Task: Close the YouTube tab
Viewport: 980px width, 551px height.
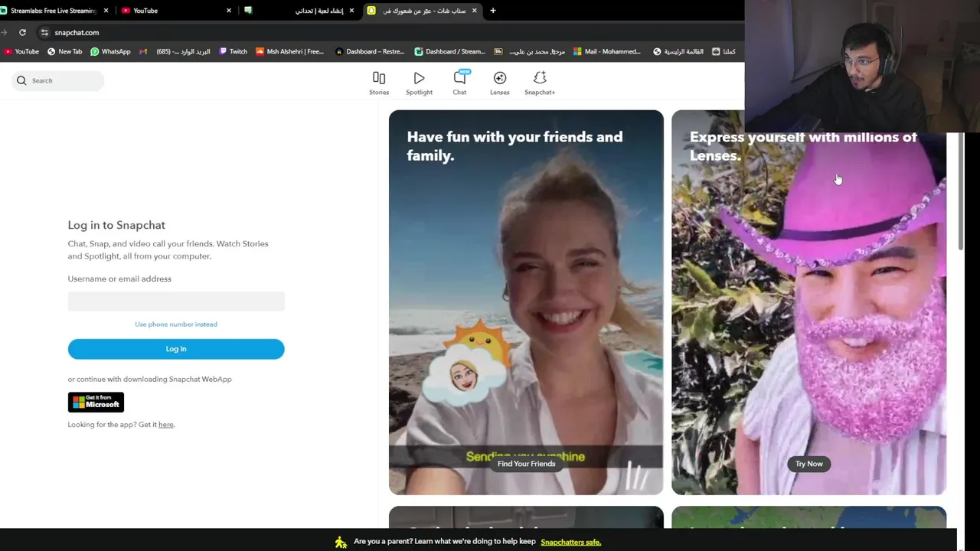Action: [229, 11]
